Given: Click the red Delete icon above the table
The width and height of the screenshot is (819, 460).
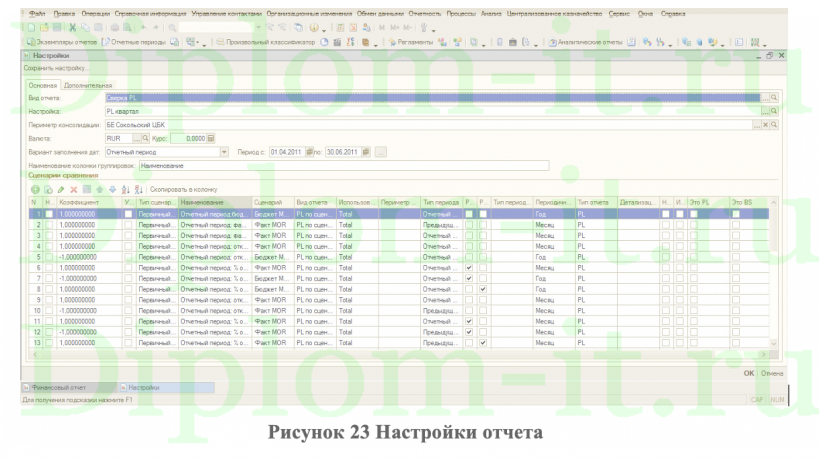Looking at the screenshot, I should 74,190.
